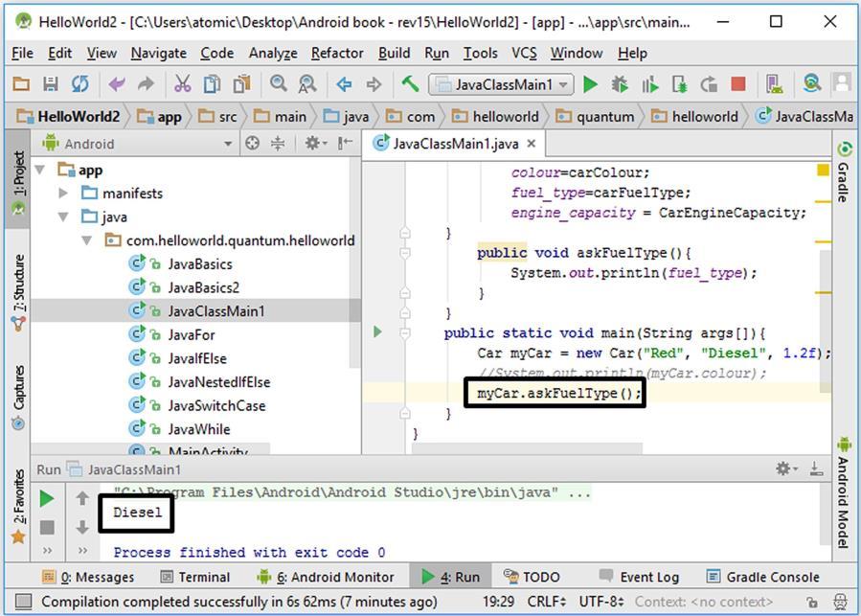Screen dimensions: 861x616
Task: Click the Paste toolbar icon
Action: [x=241, y=84]
